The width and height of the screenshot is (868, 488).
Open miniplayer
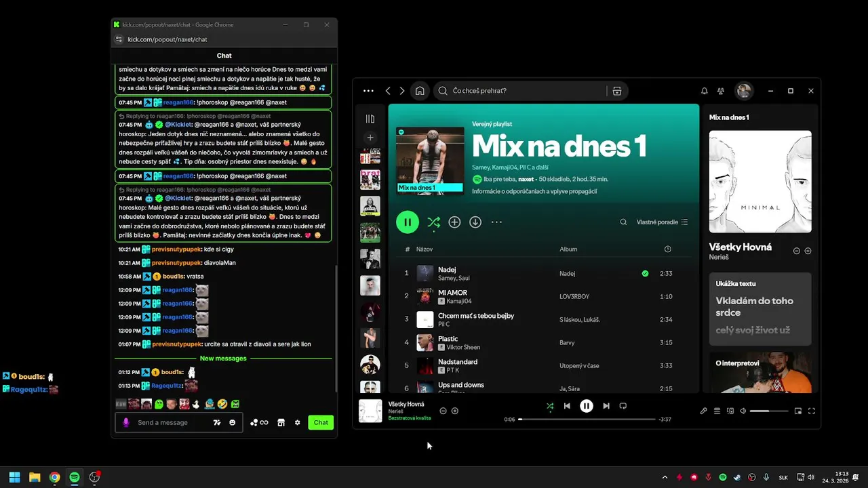coord(798,411)
